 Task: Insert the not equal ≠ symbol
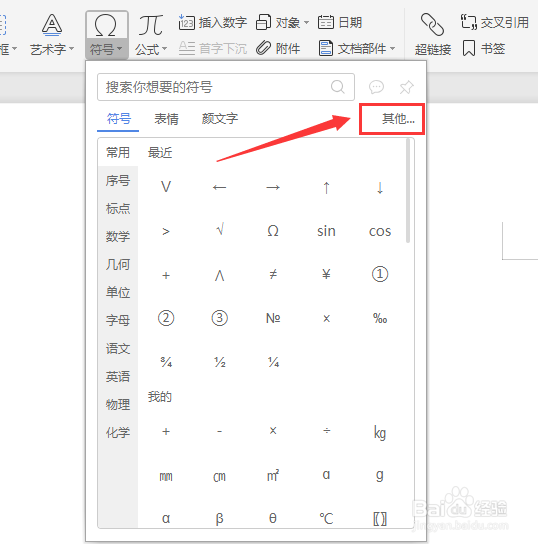273,275
